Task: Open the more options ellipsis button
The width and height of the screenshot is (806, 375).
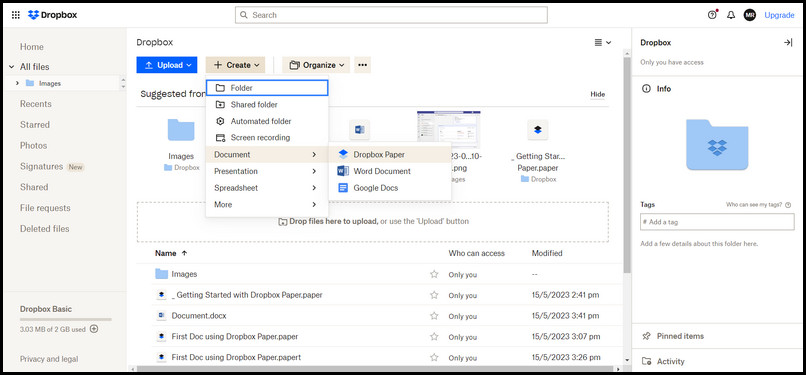Action: tap(362, 65)
